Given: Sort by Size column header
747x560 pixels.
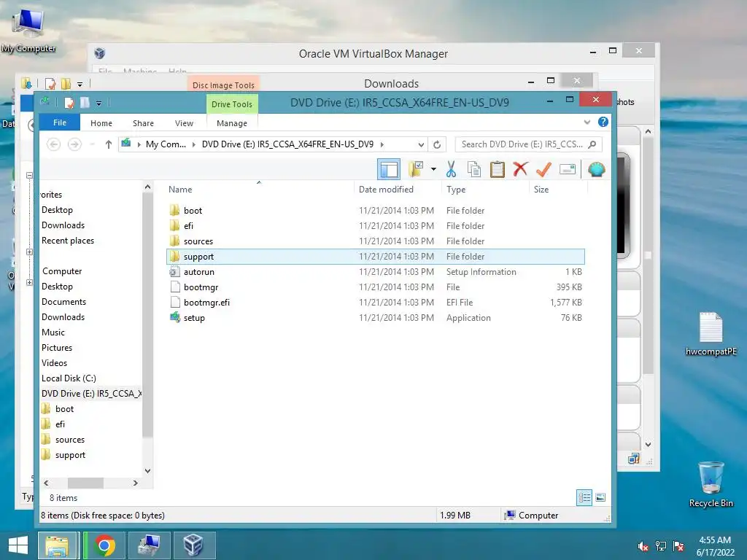Looking at the screenshot, I should [541, 189].
